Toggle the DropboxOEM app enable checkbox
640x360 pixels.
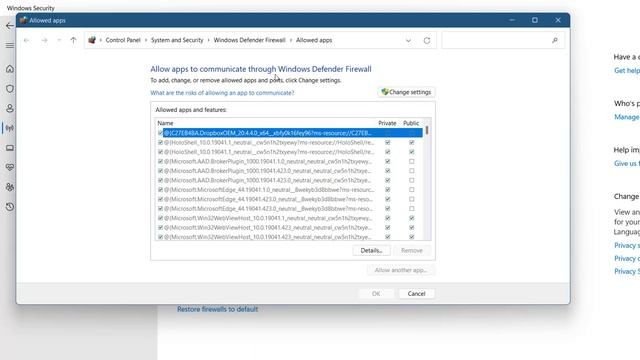160,133
